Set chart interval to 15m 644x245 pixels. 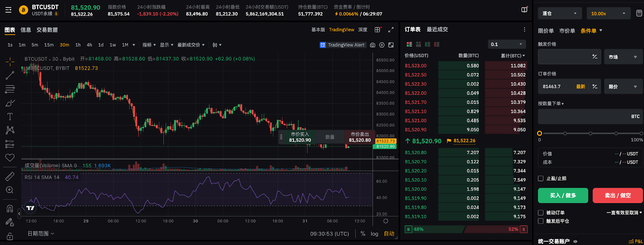[x=49, y=45]
